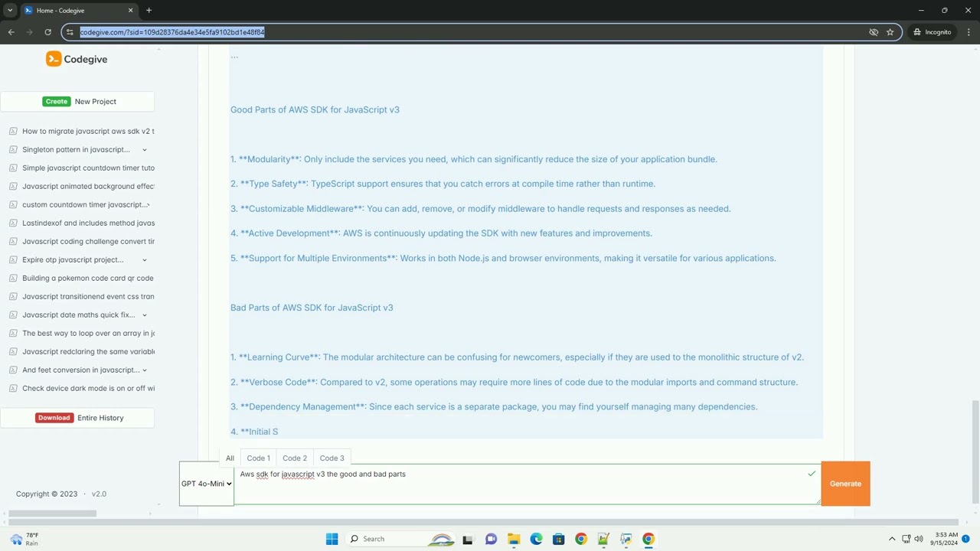Click the icon beside "Lastindexof and includes method"

tap(13, 223)
